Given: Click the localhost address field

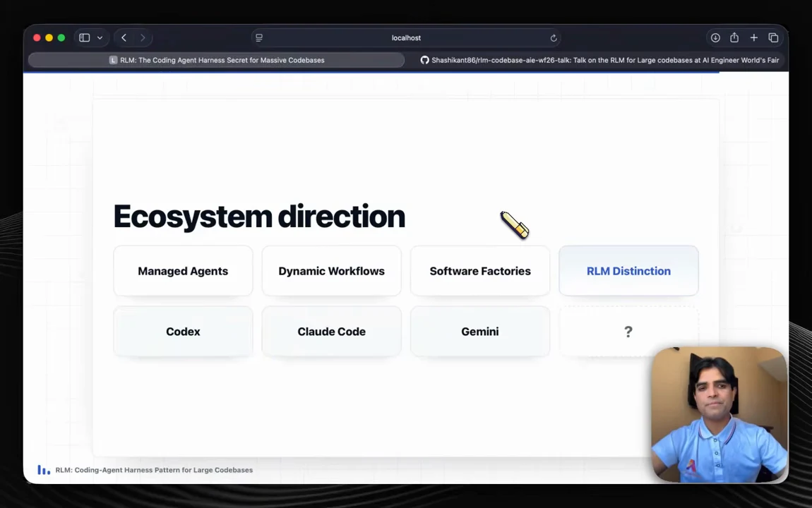Looking at the screenshot, I should (x=406, y=38).
